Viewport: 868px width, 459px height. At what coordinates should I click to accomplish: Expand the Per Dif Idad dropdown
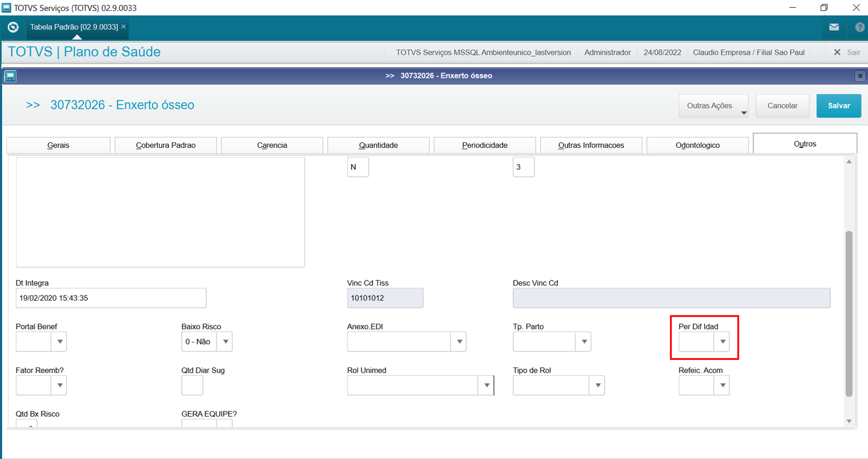click(722, 342)
